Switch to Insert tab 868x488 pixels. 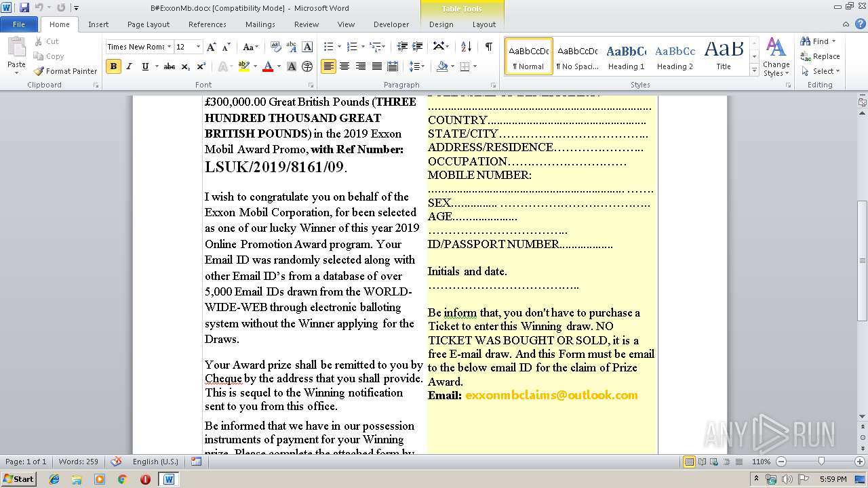point(98,24)
